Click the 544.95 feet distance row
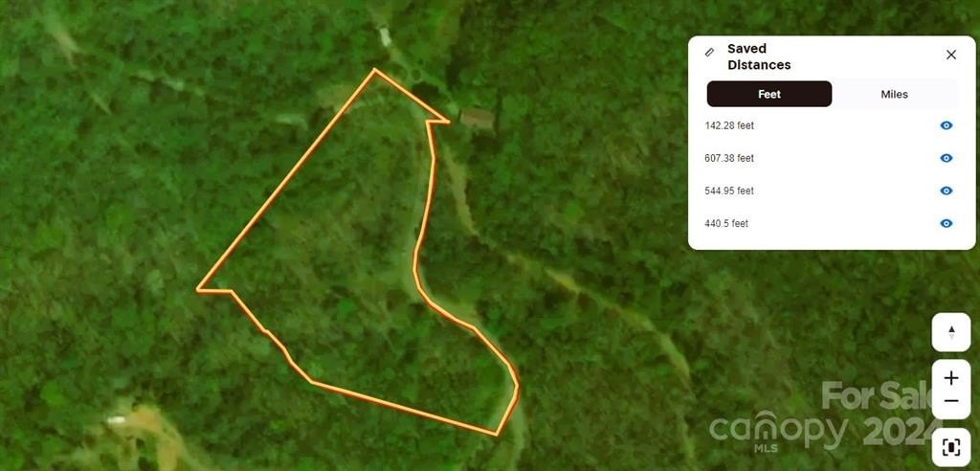980x471 pixels. (x=832, y=191)
